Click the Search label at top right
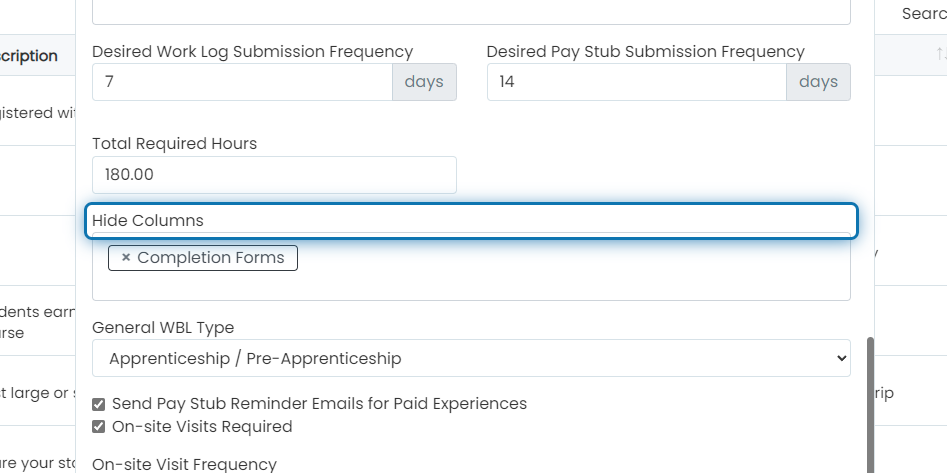This screenshot has width=947, height=473. [x=924, y=13]
